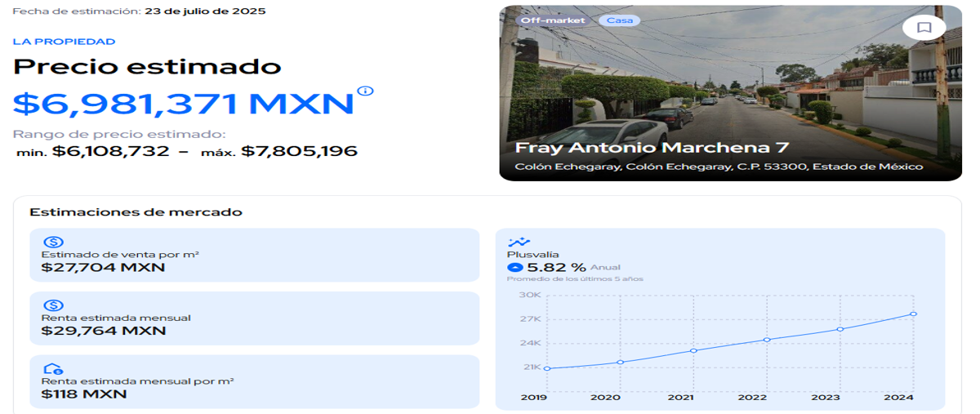Click the 5.82 % Plusvalía figure
This screenshot has width=980, height=414.
tap(557, 267)
